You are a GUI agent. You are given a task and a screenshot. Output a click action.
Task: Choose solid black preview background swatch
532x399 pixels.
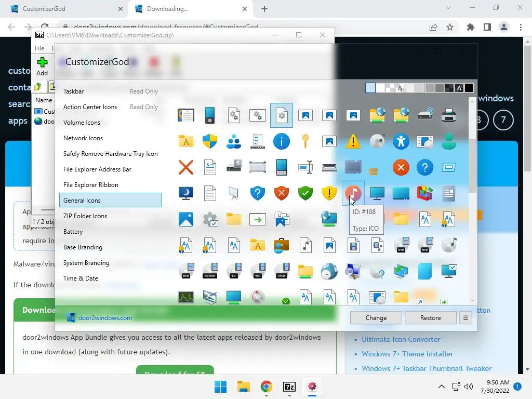click(469, 88)
